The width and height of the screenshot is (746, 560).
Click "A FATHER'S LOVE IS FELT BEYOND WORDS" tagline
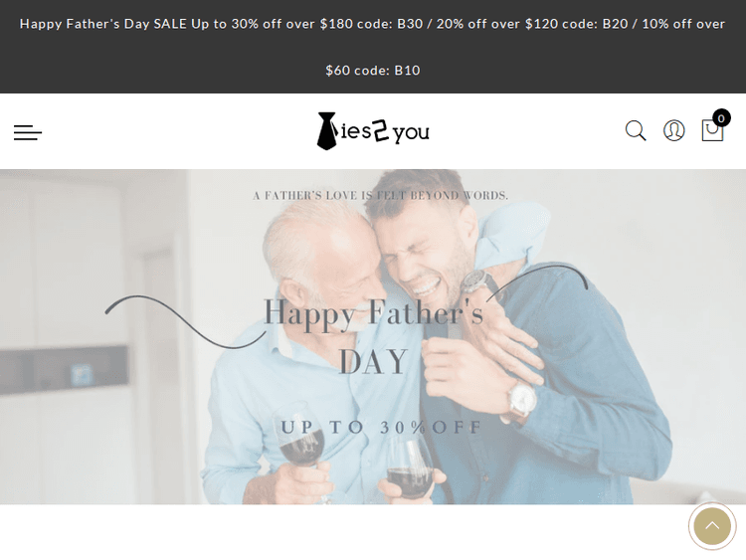tap(381, 196)
